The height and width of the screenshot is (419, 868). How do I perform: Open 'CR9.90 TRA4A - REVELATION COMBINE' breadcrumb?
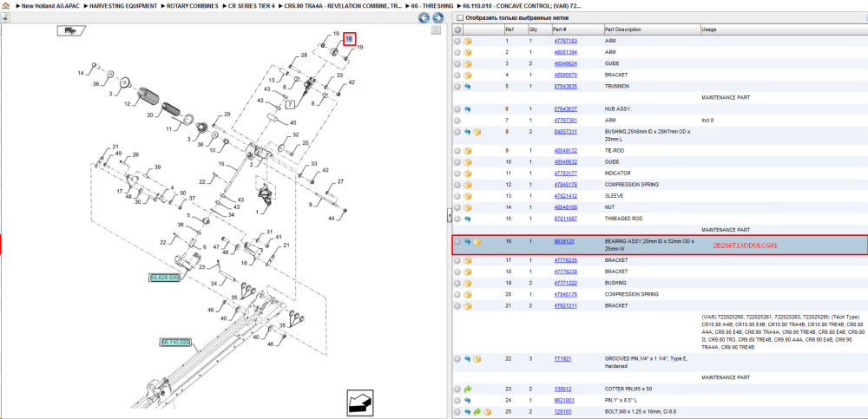pos(343,5)
